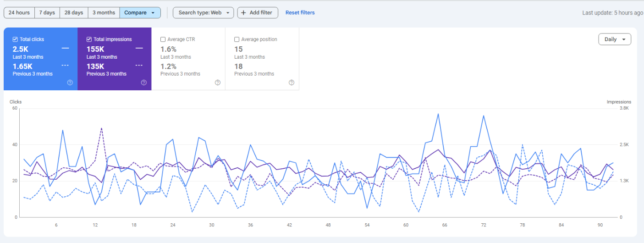Click the help icon in Total clicks card
The image size is (644, 243).
coord(70,83)
